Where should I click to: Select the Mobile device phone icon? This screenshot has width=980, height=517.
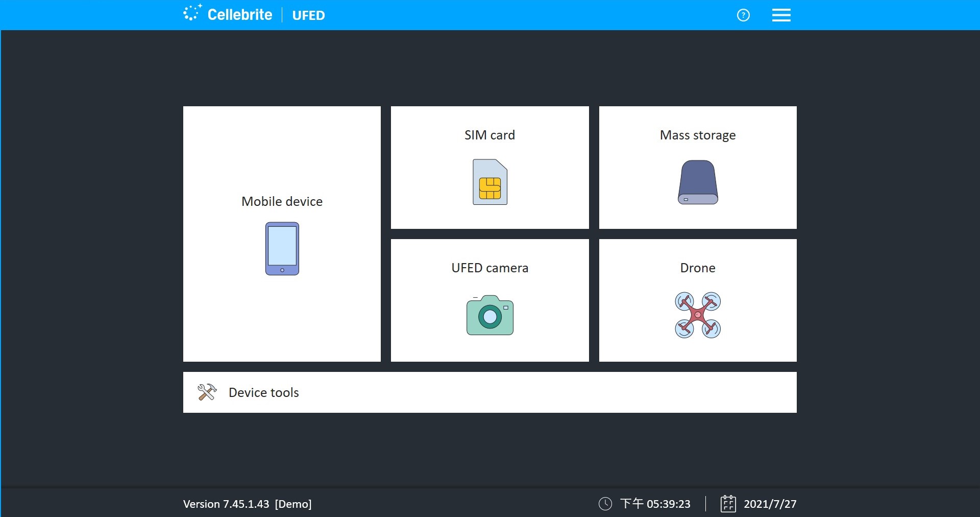(x=282, y=249)
